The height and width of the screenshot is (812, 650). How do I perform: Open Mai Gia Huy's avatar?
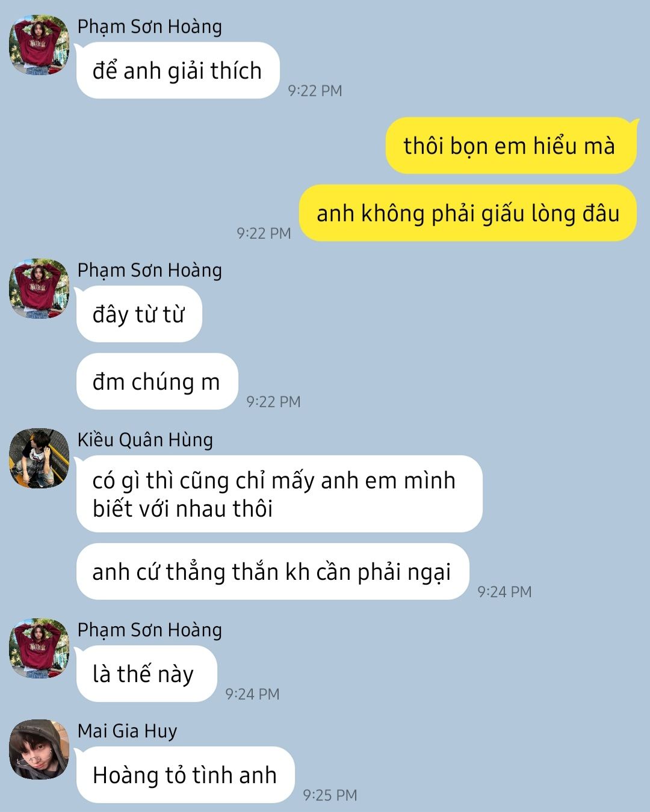tap(39, 749)
